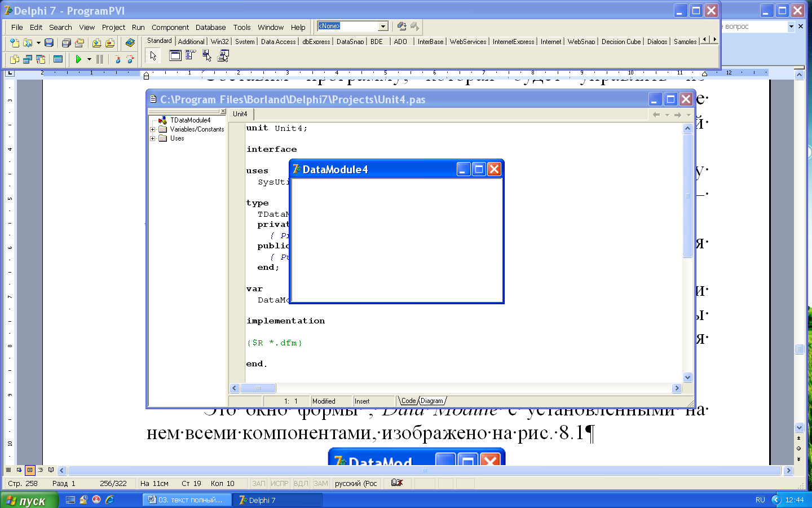Click the Save All icon

tap(66, 43)
